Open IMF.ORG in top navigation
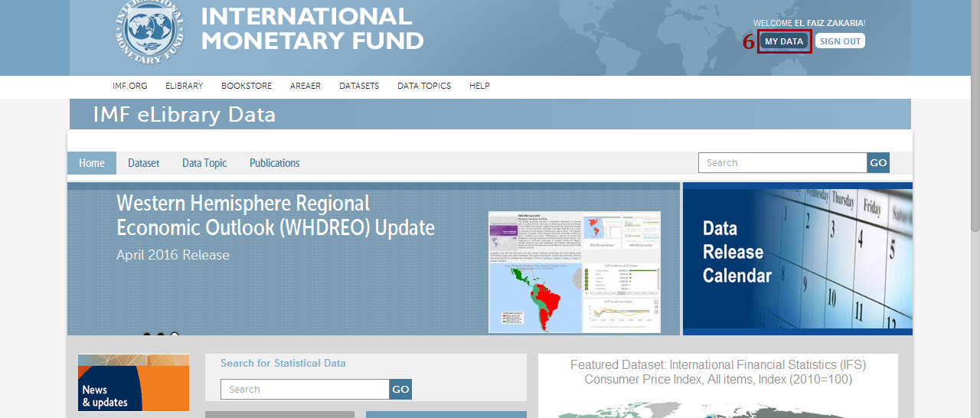This screenshot has width=980, height=418. [x=130, y=86]
